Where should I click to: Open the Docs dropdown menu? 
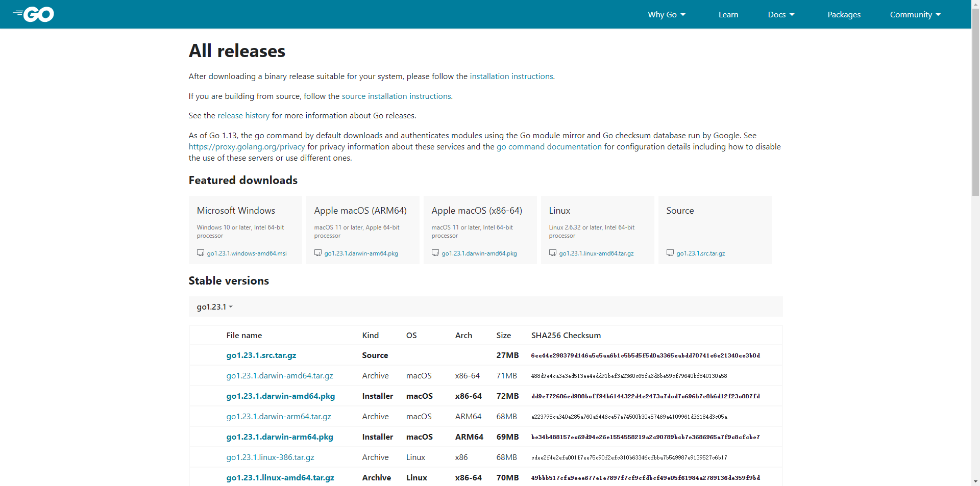click(x=781, y=15)
